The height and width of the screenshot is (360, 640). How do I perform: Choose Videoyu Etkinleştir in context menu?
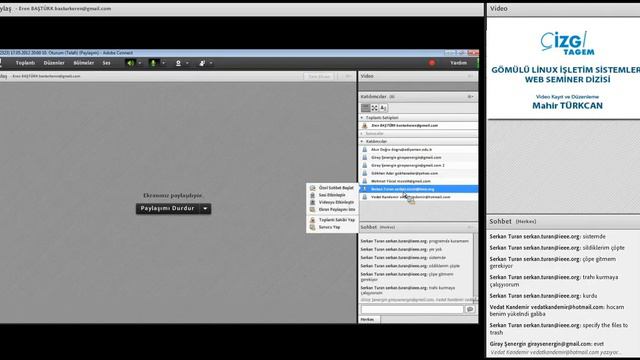click(332, 202)
